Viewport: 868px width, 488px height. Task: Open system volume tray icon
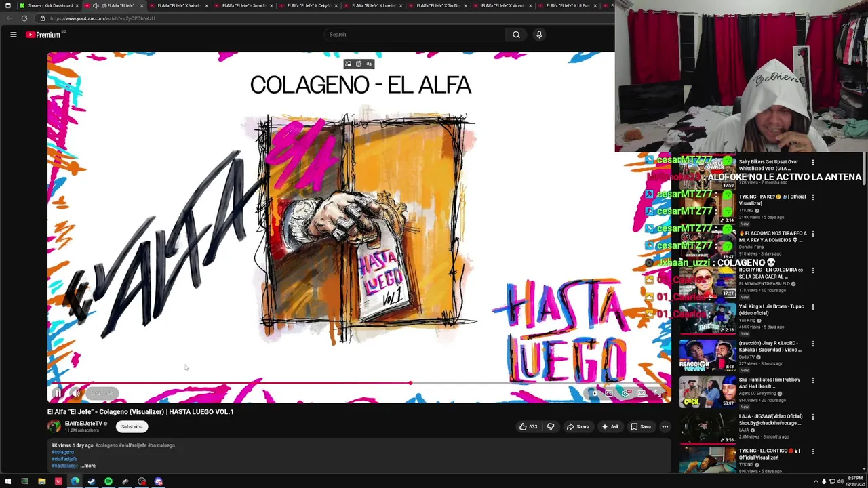840,482
